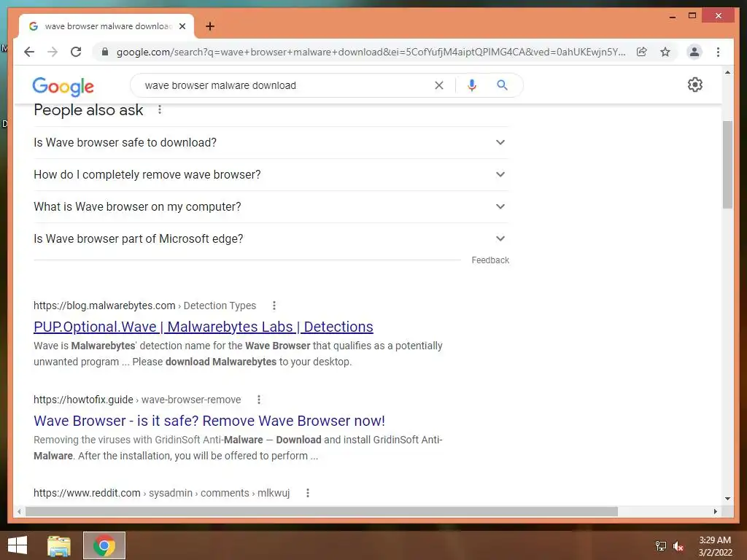This screenshot has width=747, height=560.
Task: Click the forward navigation arrow
Action: [53, 52]
